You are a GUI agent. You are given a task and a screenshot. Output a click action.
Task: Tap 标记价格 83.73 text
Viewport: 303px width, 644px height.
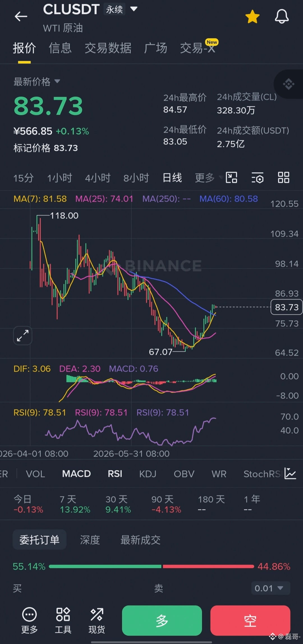[46, 148]
